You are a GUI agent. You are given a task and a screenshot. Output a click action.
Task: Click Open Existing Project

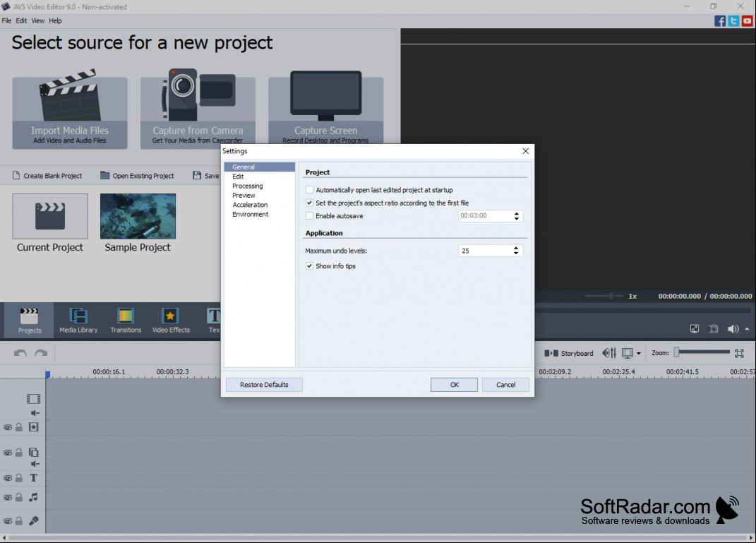138,176
